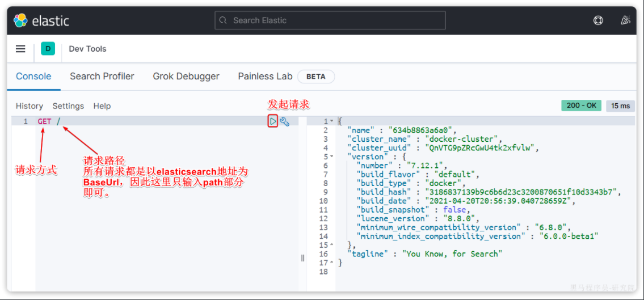Viewport: 644px width, 300px height.
Task: Open the hamburger navigation menu
Action: point(20,49)
